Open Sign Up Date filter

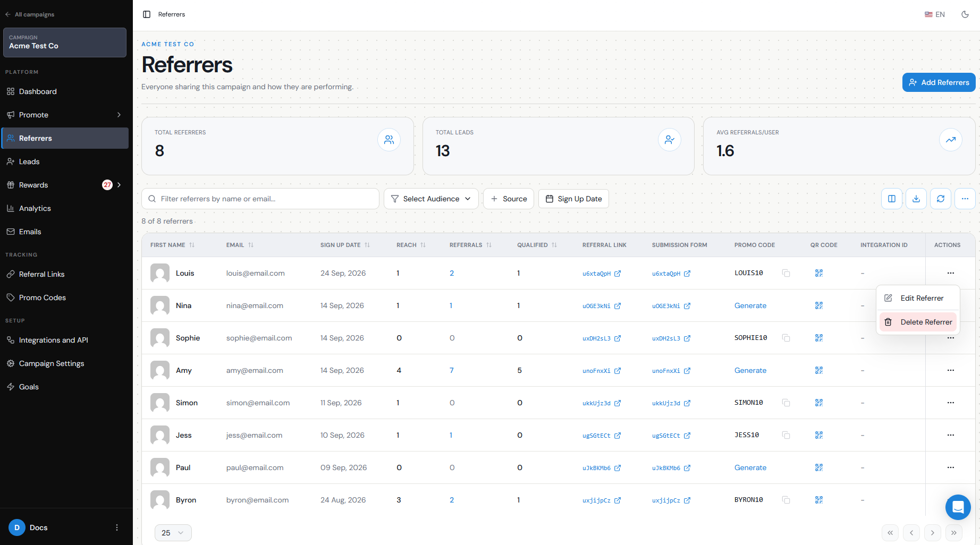click(x=573, y=199)
